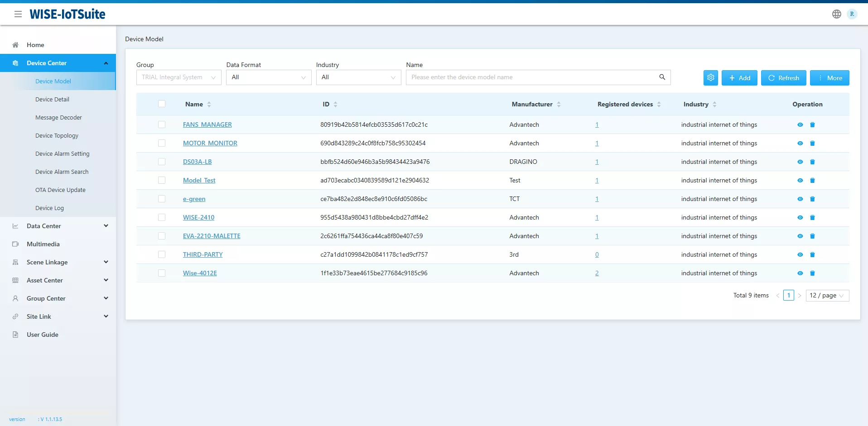The image size is (868, 426).
Task: Sort by Manufacturer column arrows
Action: 559,105
